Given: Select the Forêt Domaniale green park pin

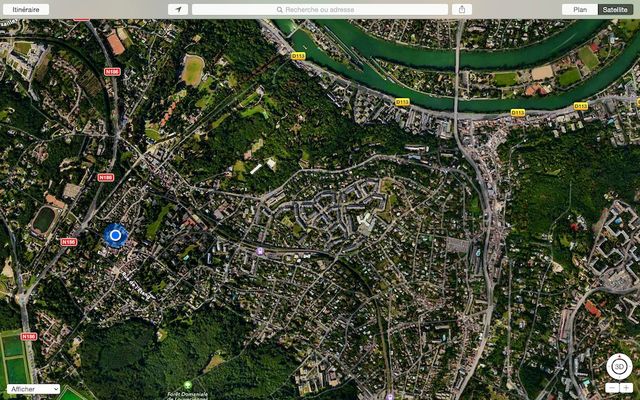Looking at the screenshot, I should (187, 384).
